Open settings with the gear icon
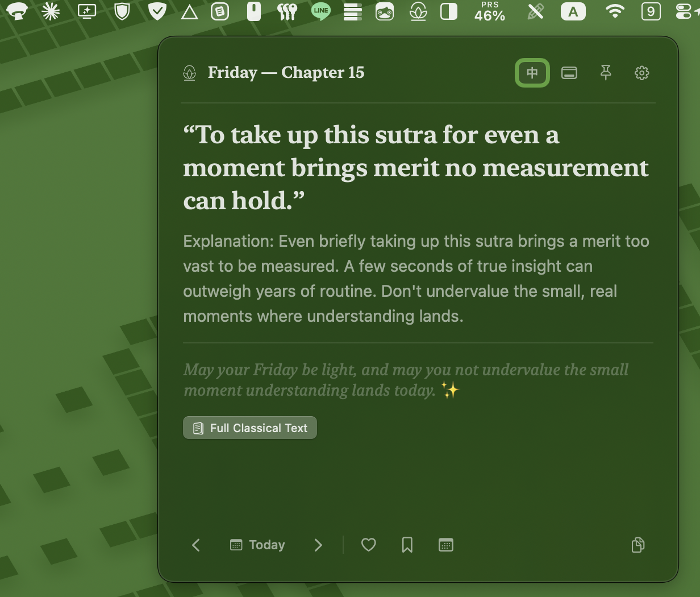 coord(641,73)
